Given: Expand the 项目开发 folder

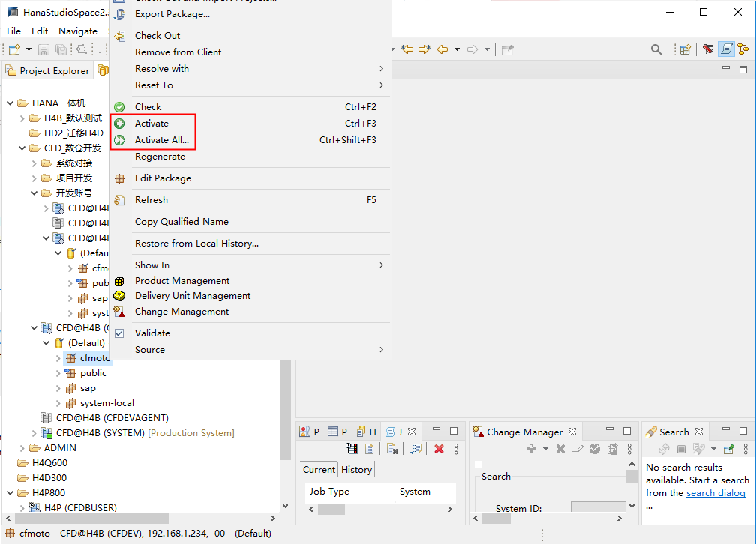Looking at the screenshot, I should click(x=34, y=178).
